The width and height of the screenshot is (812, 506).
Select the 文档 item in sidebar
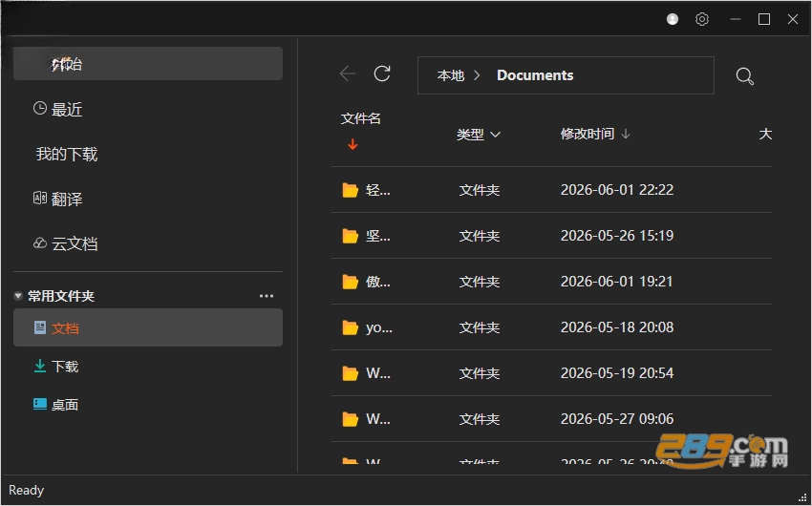[147, 327]
